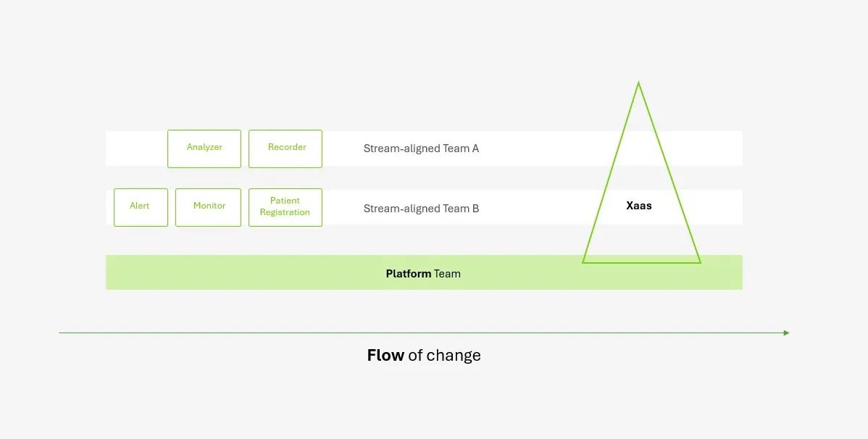Choose the Patient Registration box
This screenshot has height=439, width=868.
[x=285, y=207]
